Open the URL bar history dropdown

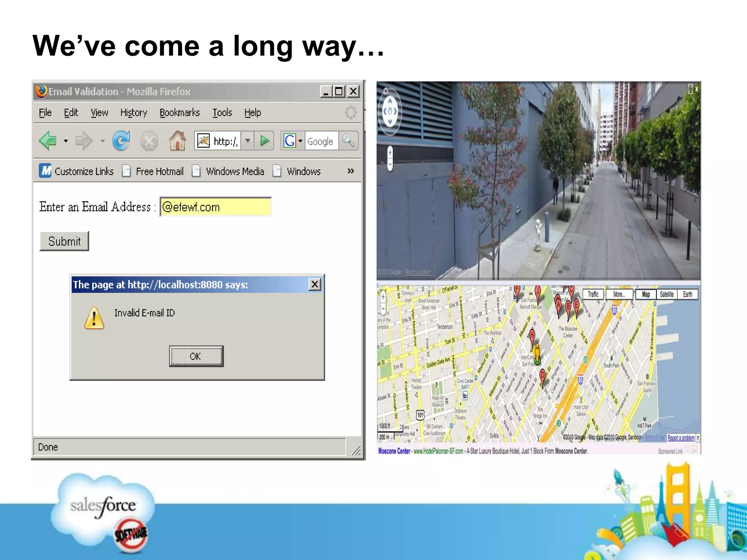[x=248, y=141]
